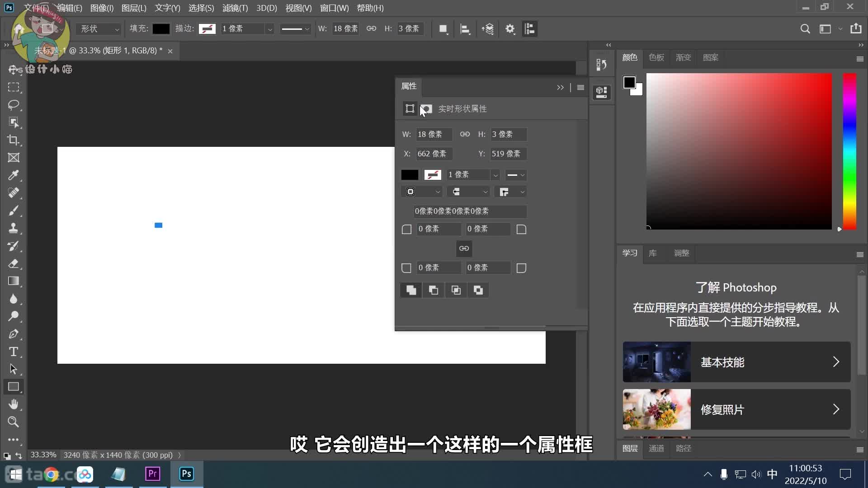Image resolution: width=868 pixels, height=488 pixels.
Task: Switch to mask view in Properties panel
Action: (426, 109)
